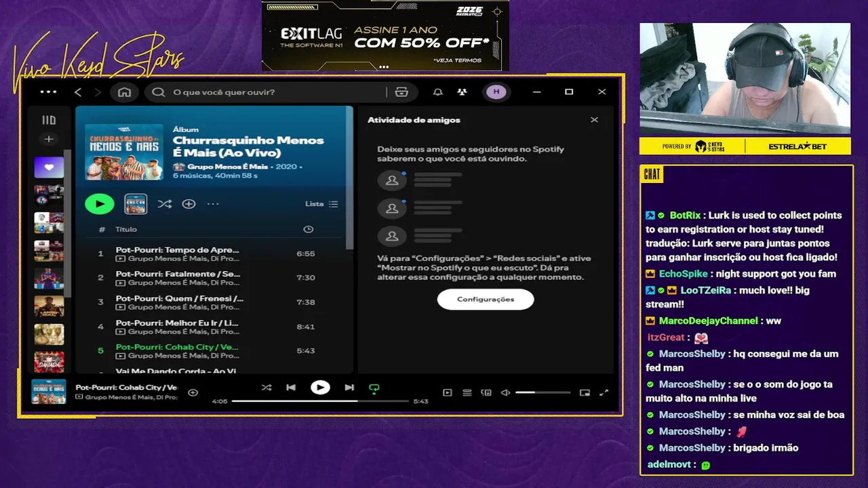Open 'Lista' view options dropdown

point(321,203)
